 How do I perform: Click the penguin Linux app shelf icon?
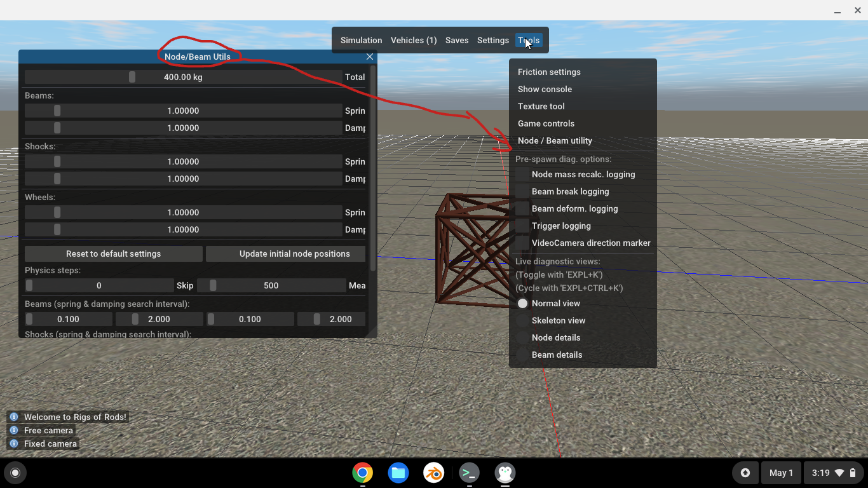505,473
